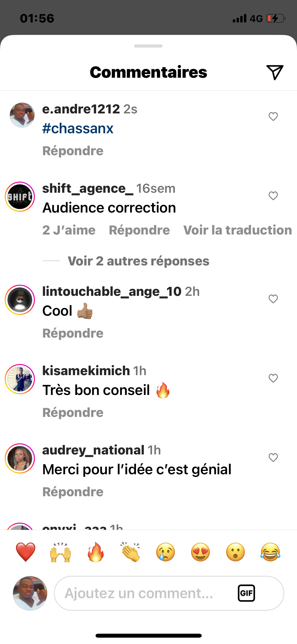
Task: Open the #chassanx hashtag
Action: 78,128
